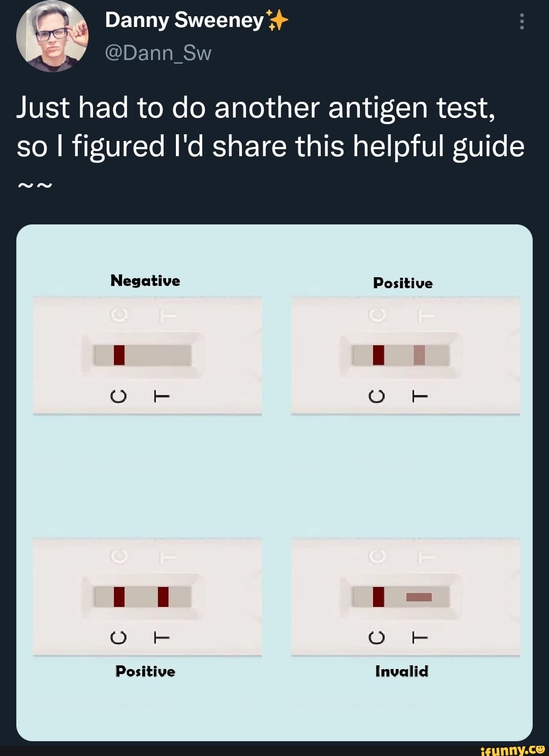Expand the meme image to full screen
549x756 pixels.
pyautogui.click(x=274, y=483)
